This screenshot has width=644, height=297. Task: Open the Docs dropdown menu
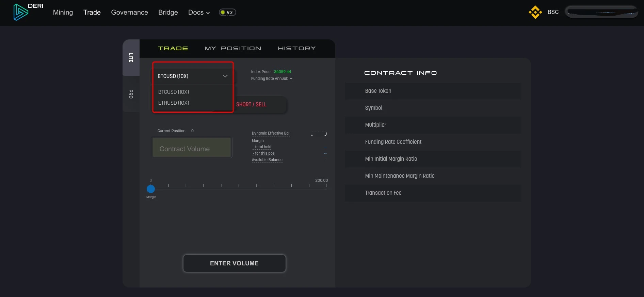tap(199, 12)
